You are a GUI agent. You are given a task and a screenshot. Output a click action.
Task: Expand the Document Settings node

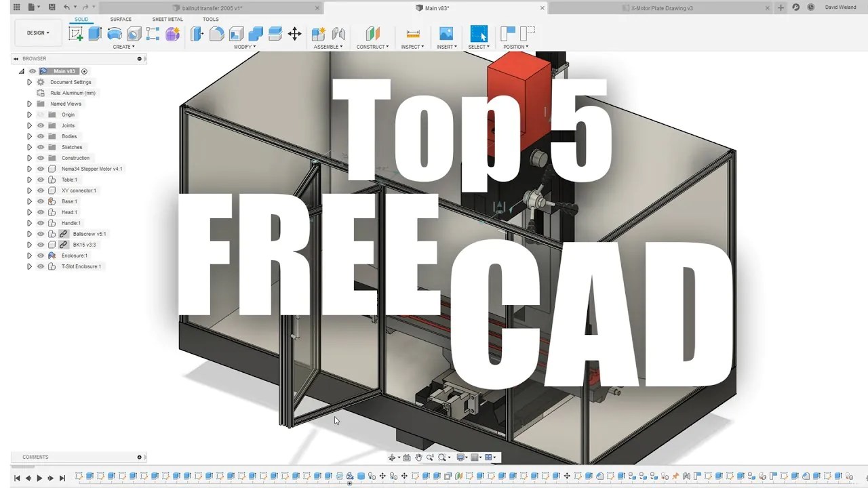pyautogui.click(x=29, y=82)
